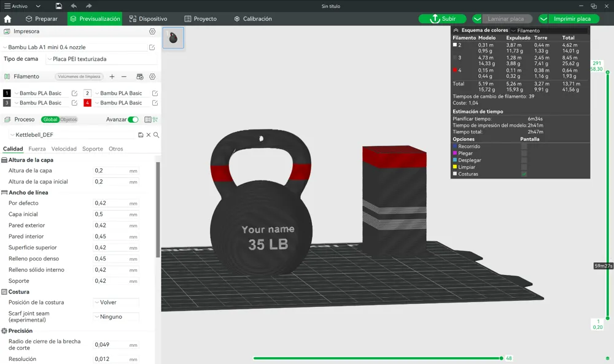Collapse the Esquema de colores panel

(456, 30)
